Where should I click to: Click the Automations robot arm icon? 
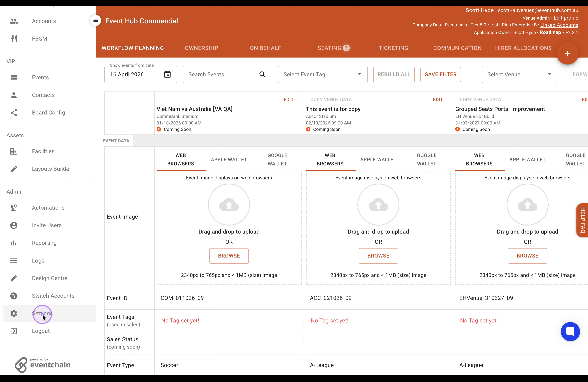point(14,208)
